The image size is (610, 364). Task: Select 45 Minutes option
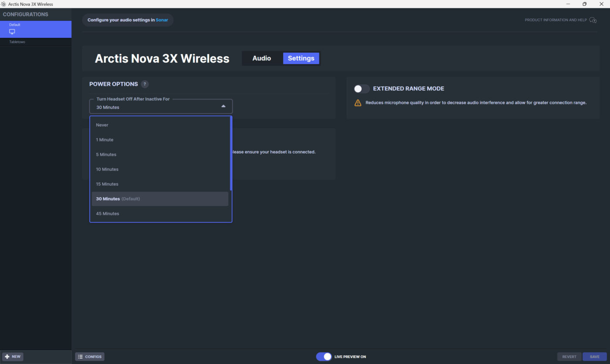coord(160,214)
